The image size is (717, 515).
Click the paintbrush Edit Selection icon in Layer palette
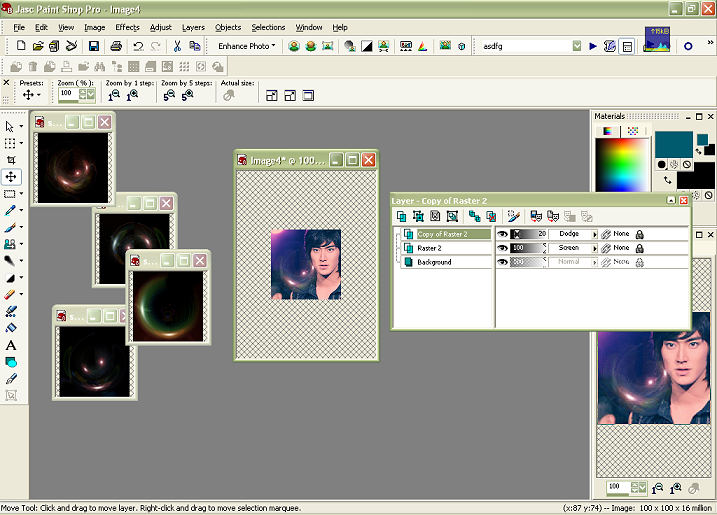pyautogui.click(x=514, y=216)
